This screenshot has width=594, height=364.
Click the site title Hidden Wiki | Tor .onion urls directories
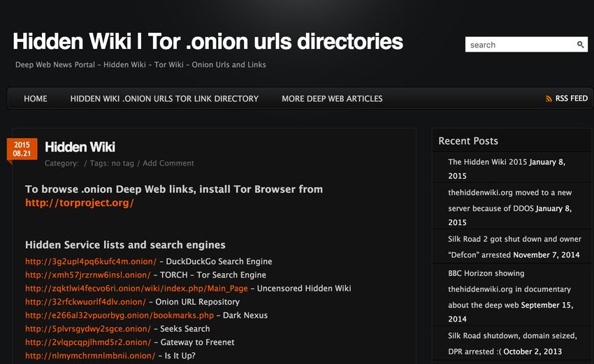(208, 41)
